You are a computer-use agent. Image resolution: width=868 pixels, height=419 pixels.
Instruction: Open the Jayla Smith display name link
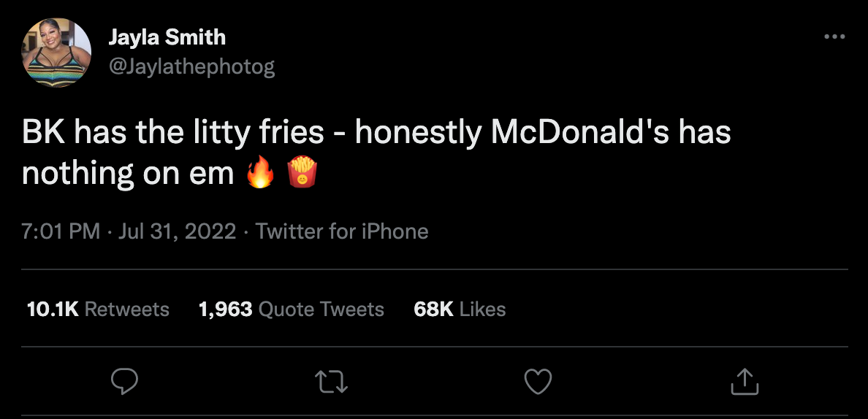(167, 37)
